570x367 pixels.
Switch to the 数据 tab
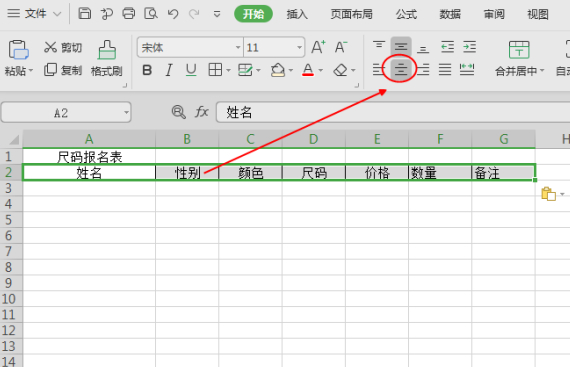[x=450, y=14]
